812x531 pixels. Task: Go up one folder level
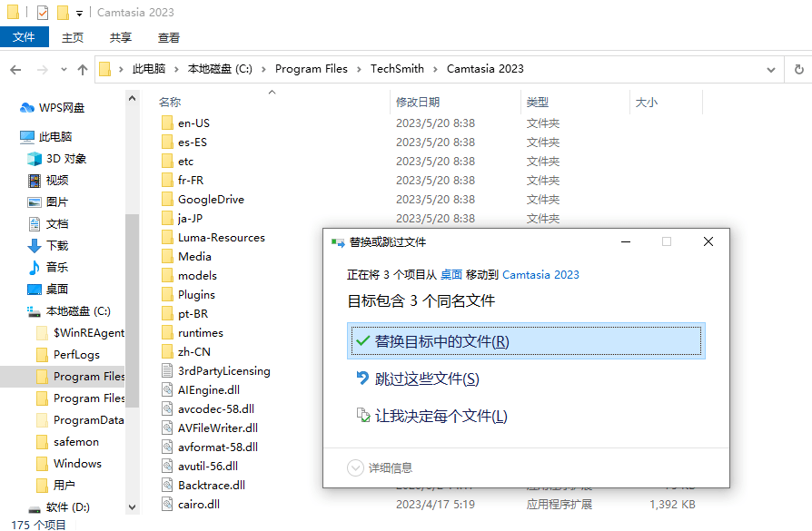click(x=83, y=69)
